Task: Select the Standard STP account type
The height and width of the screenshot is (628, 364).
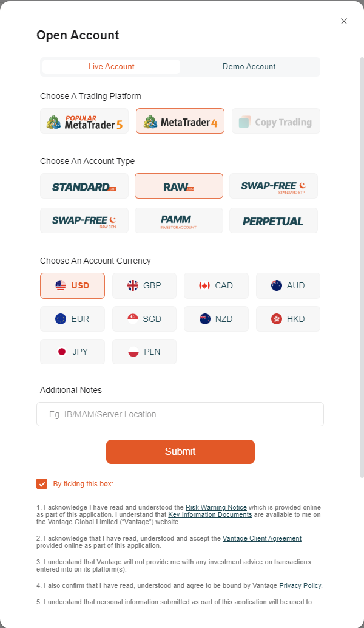Action: pyautogui.click(x=84, y=186)
